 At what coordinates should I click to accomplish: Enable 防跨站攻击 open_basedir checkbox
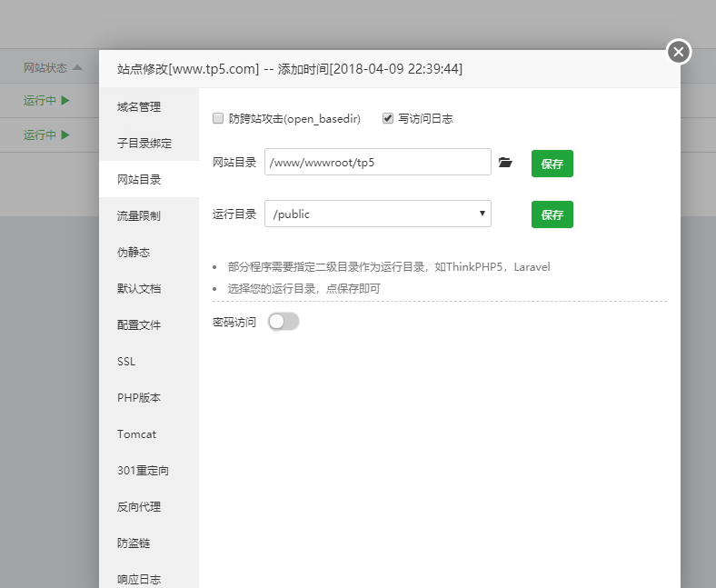[218, 118]
